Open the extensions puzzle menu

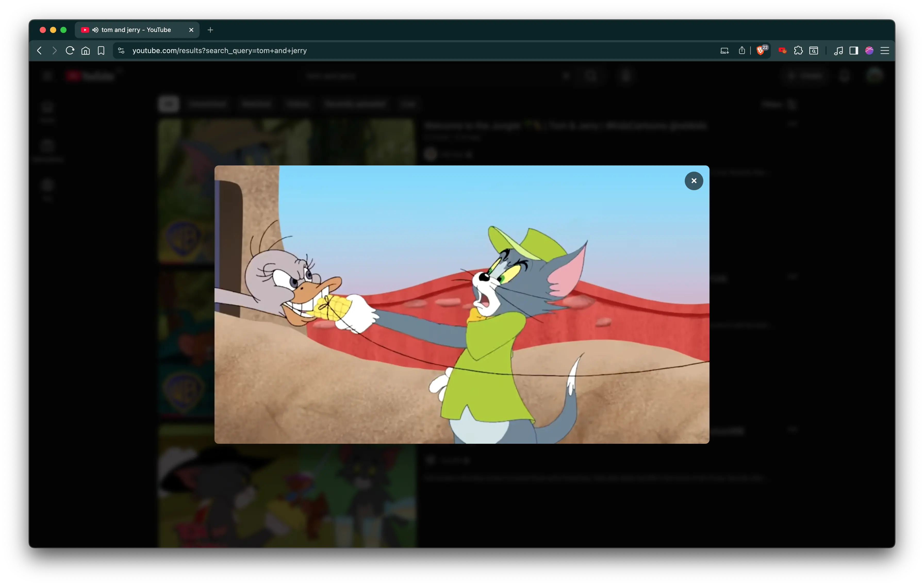click(x=798, y=51)
